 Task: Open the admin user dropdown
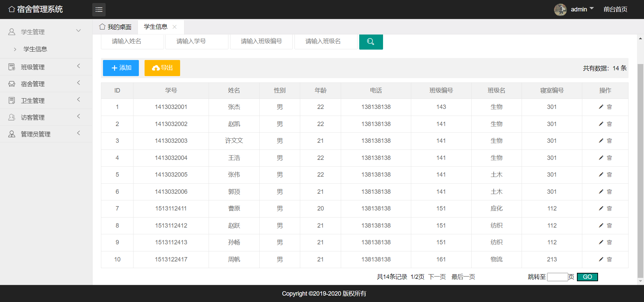coord(582,9)
